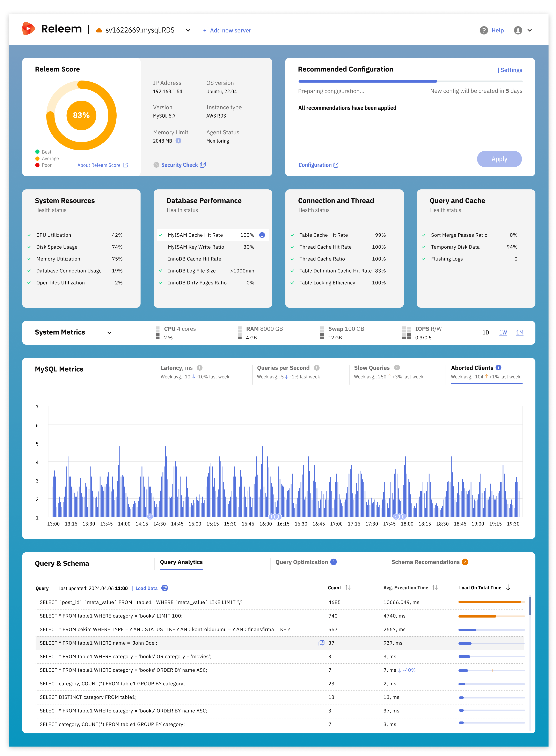Open the John Doe query details icon
The height and width of the screenshot is (756, 556).
coord(321,643)
